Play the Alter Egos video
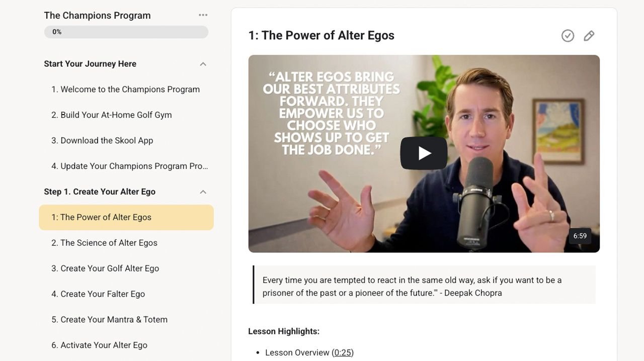644x361 pixels. 424,153
